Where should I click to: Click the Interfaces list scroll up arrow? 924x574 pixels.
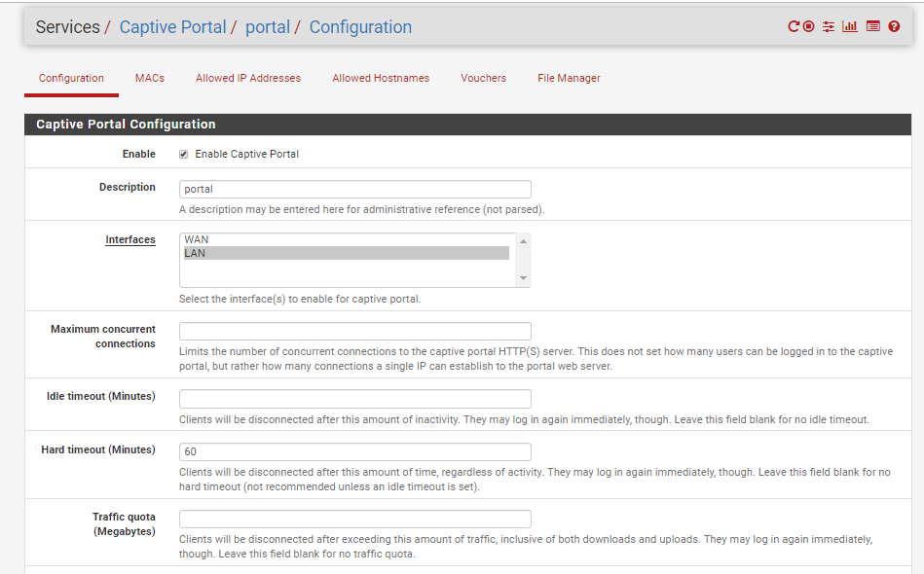click(x=523, y=241)
